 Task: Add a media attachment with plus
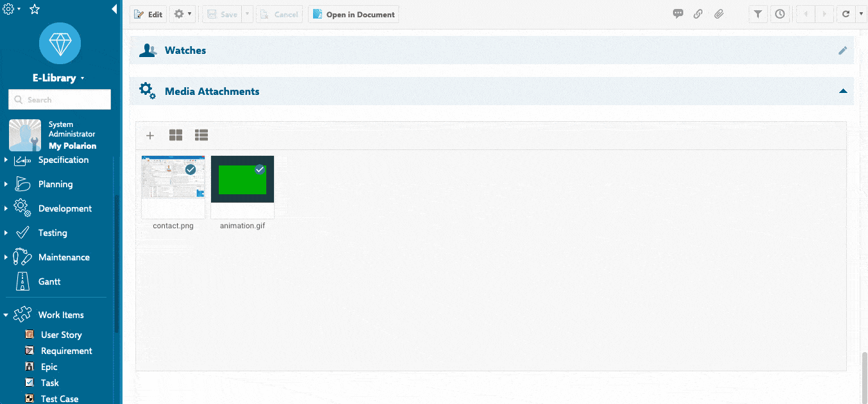(x=150, y=135)
